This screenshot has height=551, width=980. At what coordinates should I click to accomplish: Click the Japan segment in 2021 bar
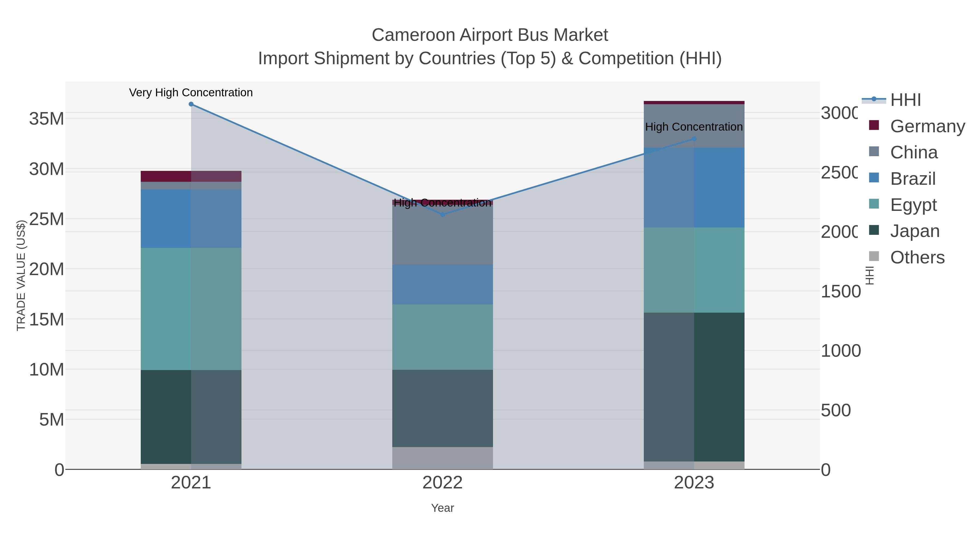(x=191, y=417)
